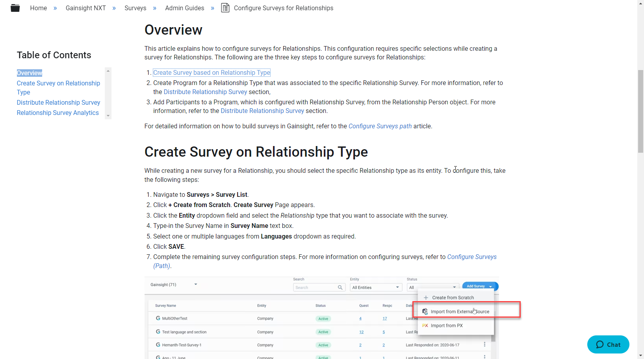
Task: Click the Overview heading
Action: (173, 30)
